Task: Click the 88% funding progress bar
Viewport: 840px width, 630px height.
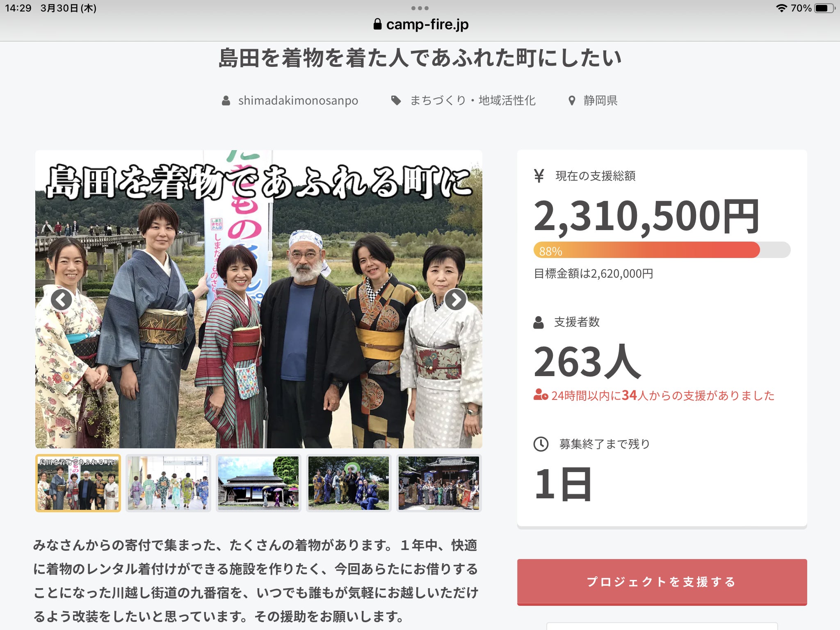Action: [662, 250]
